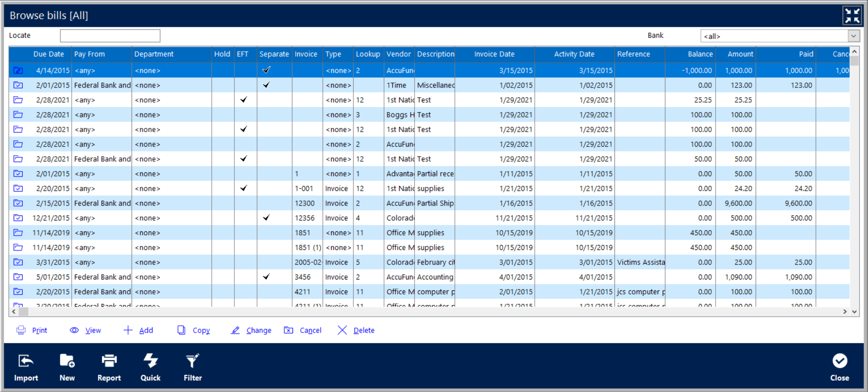Toggle Separate checkmark on 4/14/2015 AccuFund row
Image resolution: width=868 pixels, height=392 pixels.
tap(266, 70)
